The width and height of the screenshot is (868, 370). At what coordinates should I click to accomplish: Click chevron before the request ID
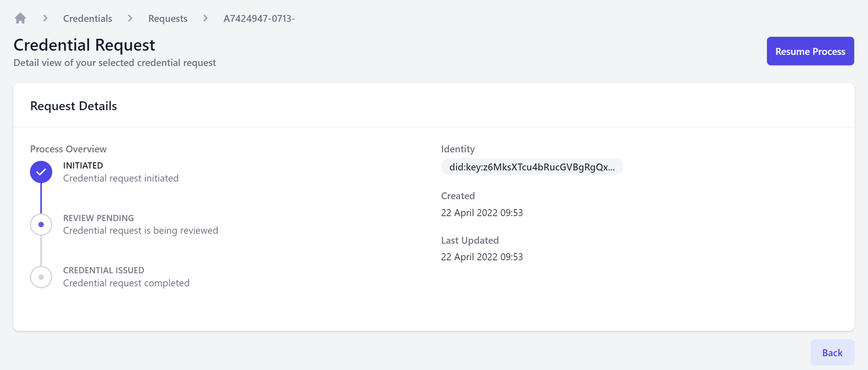coord(205,18)
